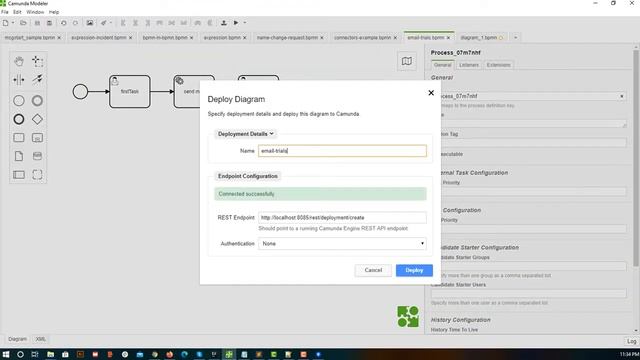
Task: Open the Authentication dropdown
Action: (x=342, y=244)
